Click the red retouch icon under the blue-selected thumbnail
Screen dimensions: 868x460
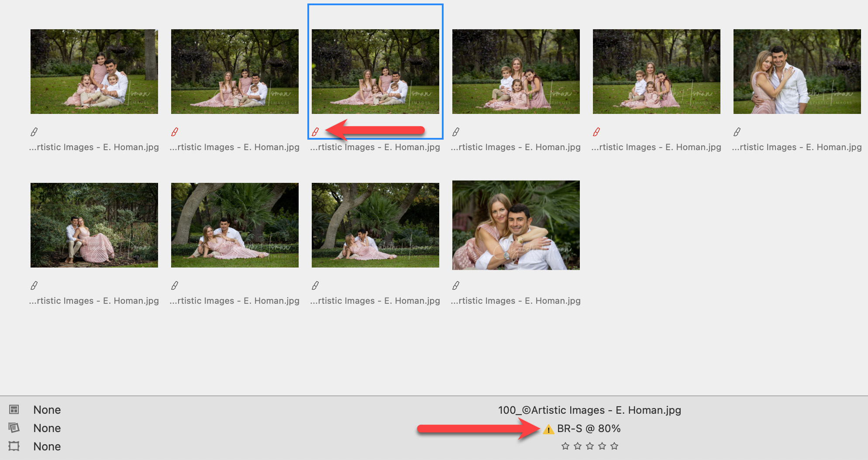click(x=315, y=132)
